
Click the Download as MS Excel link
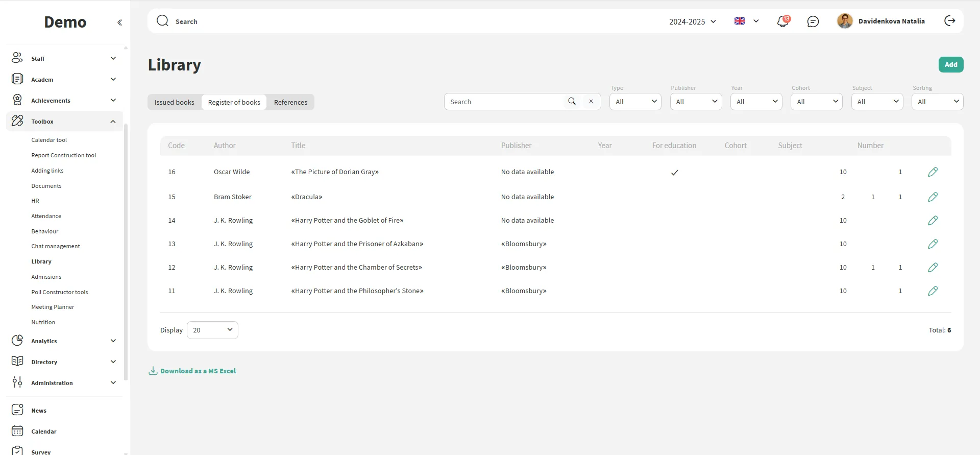[x=198, y=371]
